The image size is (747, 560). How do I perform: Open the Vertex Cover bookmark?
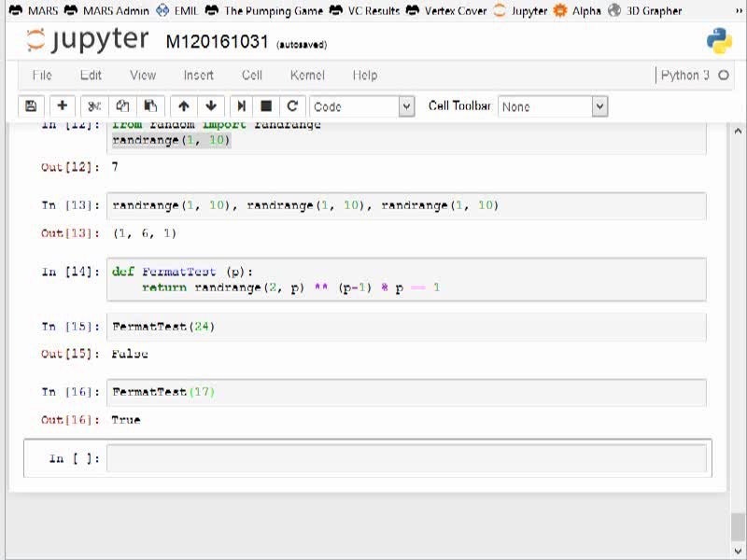[446, 10]
